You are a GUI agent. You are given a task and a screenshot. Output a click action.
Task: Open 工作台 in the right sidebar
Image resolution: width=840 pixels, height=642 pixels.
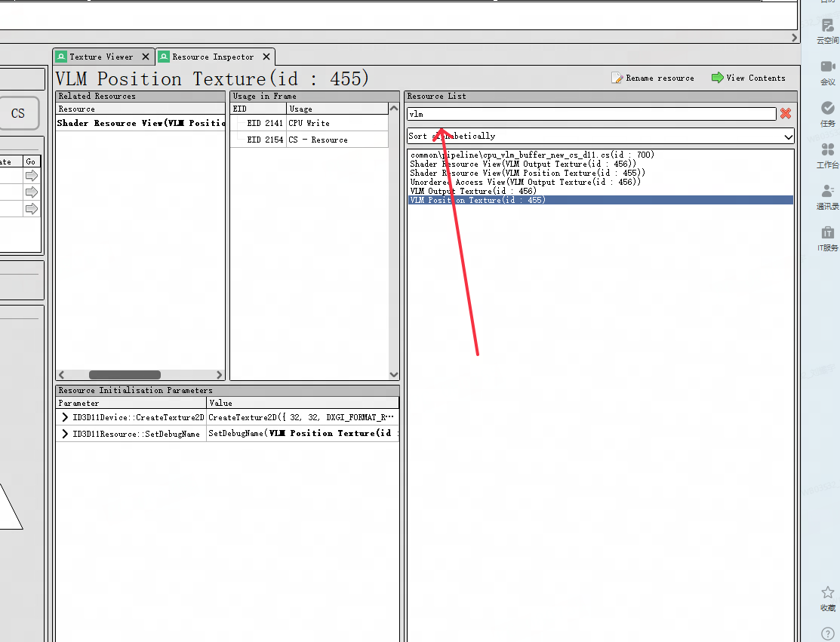[x=827, y=155]
